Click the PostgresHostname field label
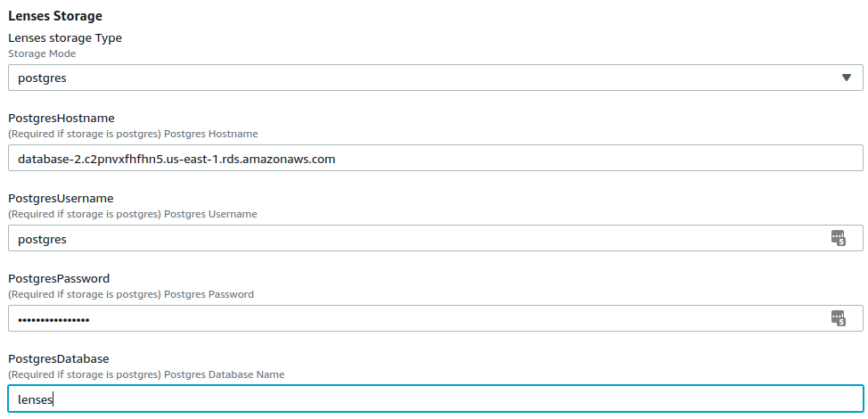 point(61,118)
